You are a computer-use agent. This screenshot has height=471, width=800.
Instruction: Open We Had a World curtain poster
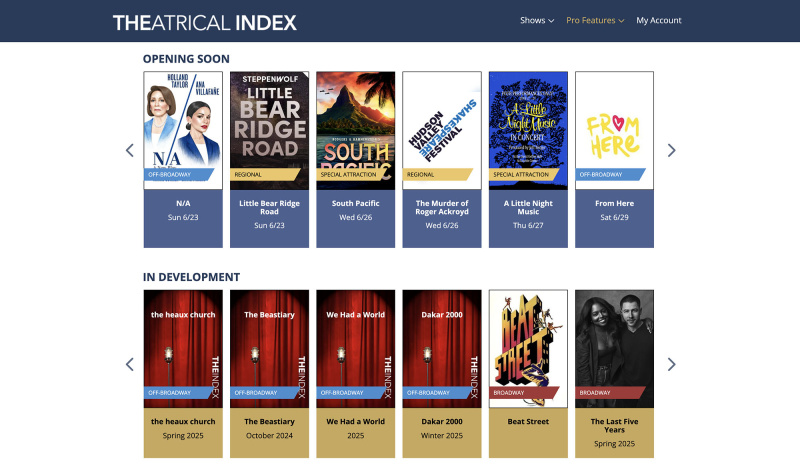[x=356, y=349]
